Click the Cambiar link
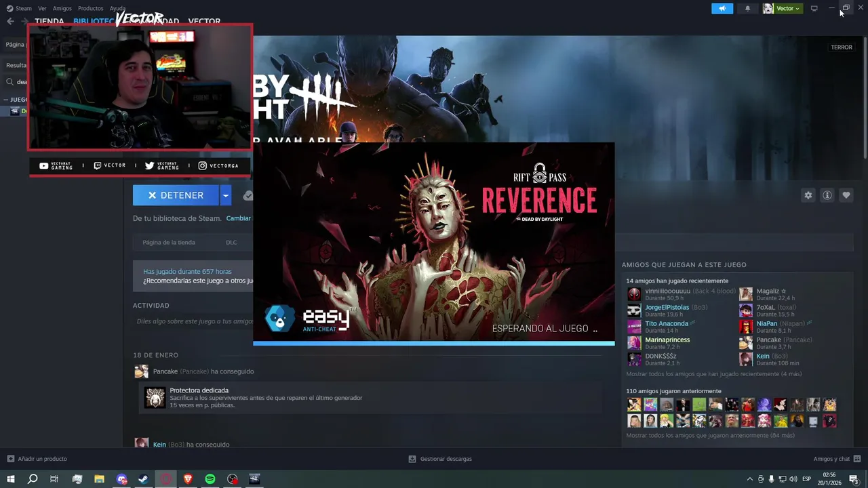Image resolution: width=868 pixels, height=488 pixels. pos(239,218)
